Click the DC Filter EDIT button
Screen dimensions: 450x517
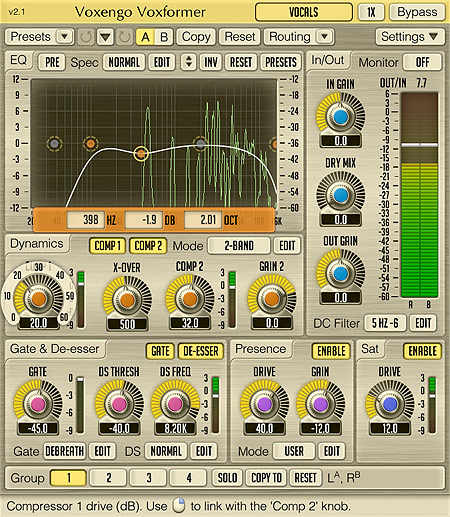tap(423, 323)
